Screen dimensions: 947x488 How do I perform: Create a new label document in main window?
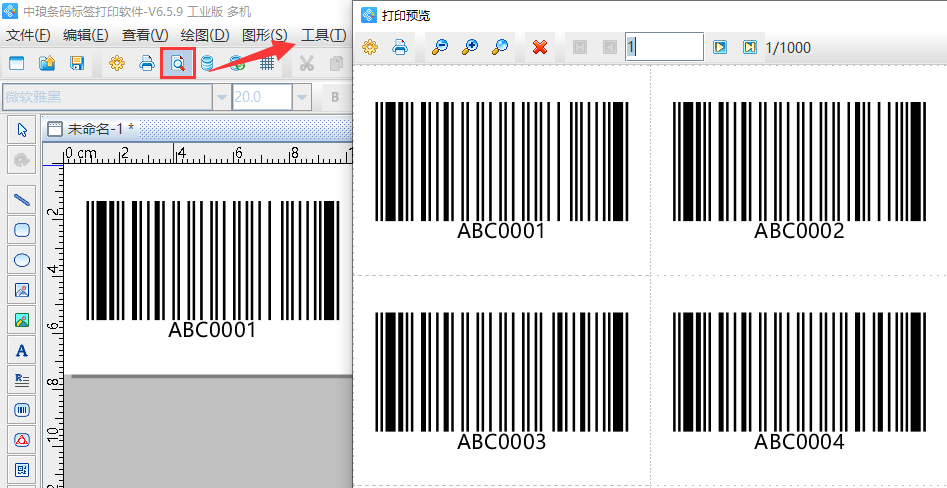click(16, 63)
